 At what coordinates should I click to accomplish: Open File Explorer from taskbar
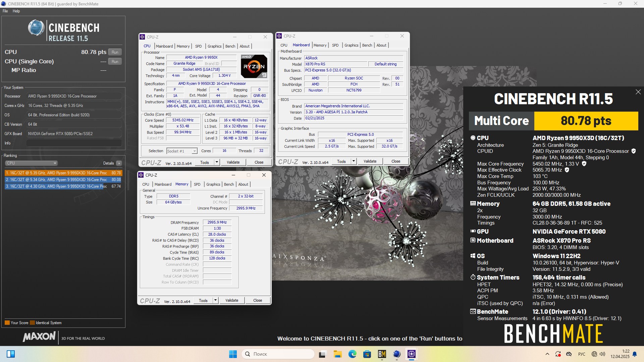(337, 354)
